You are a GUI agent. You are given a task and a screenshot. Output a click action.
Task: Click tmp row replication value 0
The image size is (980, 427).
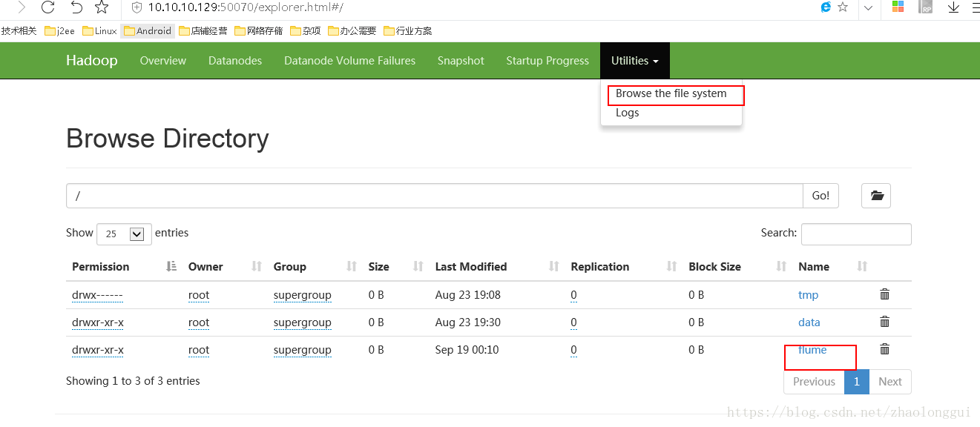(573, 295)
